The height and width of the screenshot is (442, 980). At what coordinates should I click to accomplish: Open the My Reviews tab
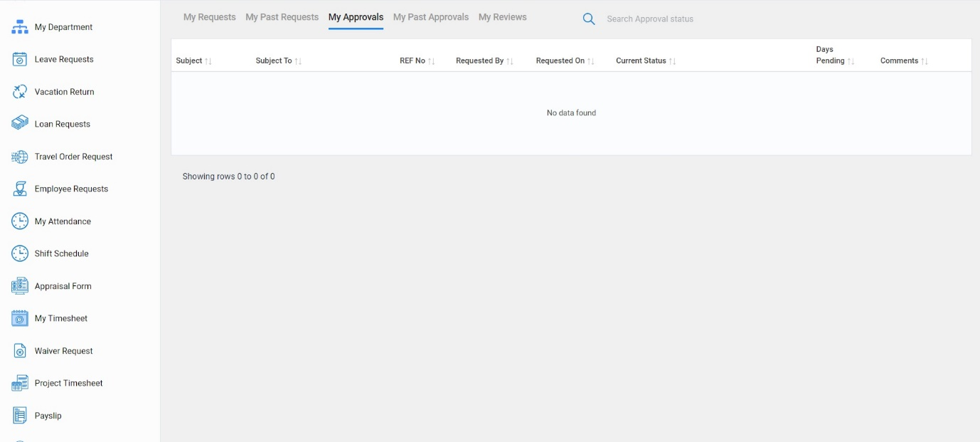tap(503, 16)
